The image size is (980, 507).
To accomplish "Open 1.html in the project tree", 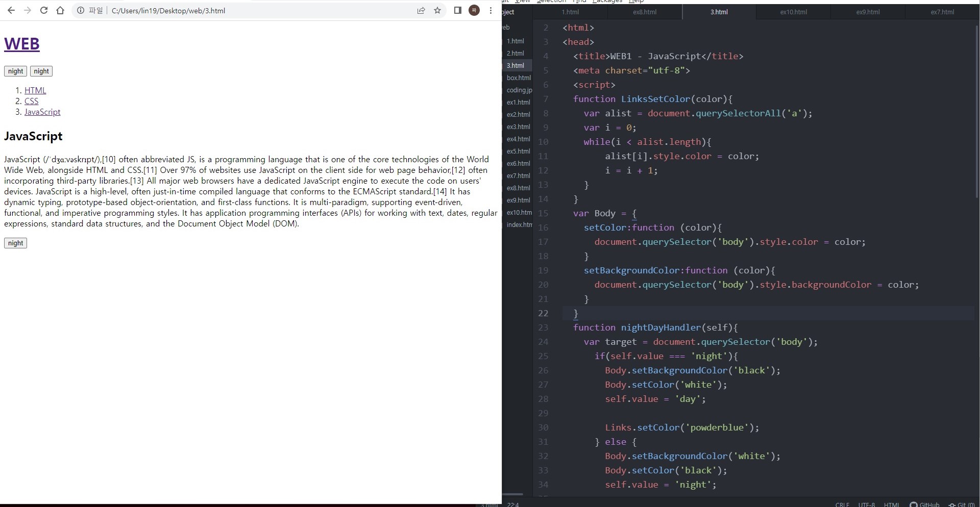I will tap(517, 41).
